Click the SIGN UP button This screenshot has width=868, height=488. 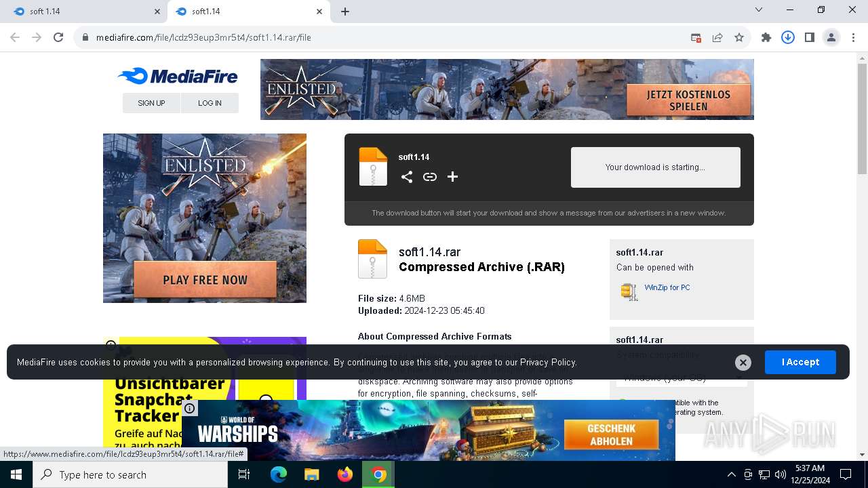(151, 103)
